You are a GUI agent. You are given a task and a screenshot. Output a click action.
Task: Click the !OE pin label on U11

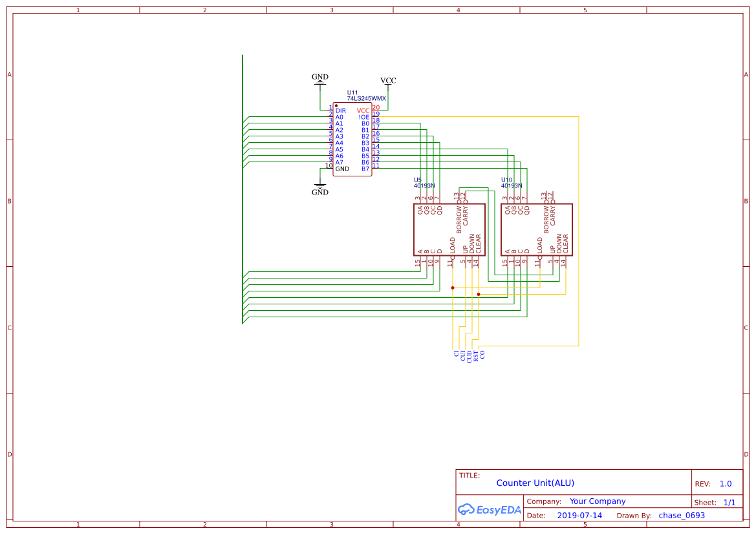click(363, 117)
